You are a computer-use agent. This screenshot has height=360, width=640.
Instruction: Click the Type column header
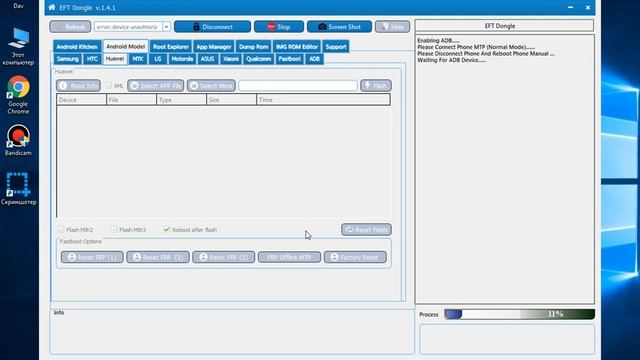point(181,100)
